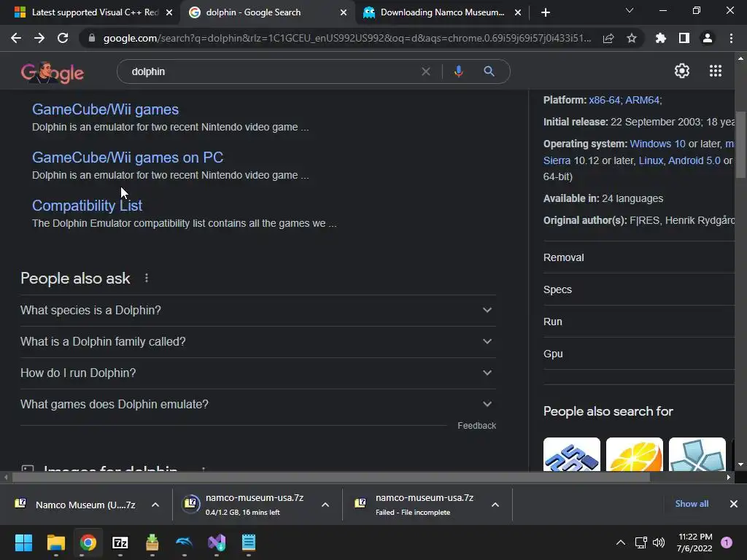Close the Visual C++ tab
This screenshot has width=747, height=560.
169,12
